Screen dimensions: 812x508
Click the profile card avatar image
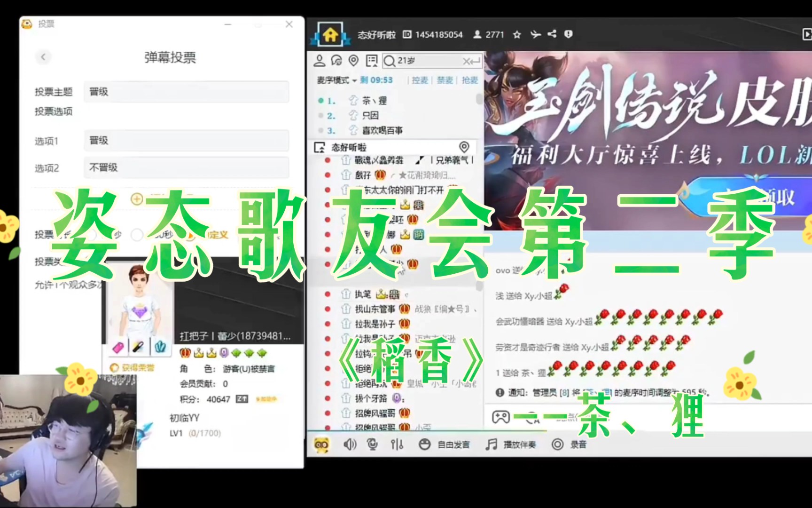pos(140,301)
